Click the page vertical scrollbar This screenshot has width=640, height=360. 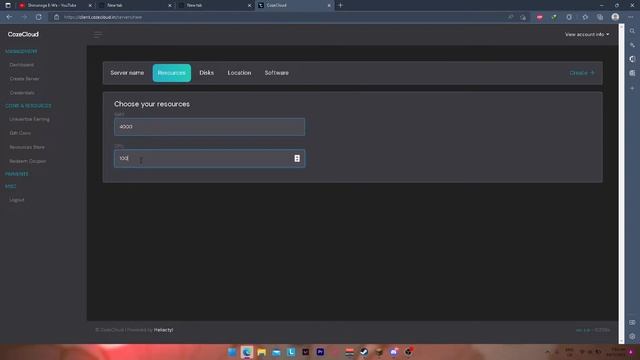[x=621, y=184]
